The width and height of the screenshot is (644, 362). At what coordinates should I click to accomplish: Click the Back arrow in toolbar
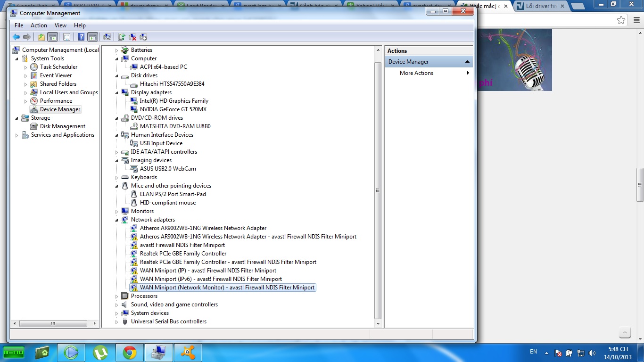(x=16, y=37)
